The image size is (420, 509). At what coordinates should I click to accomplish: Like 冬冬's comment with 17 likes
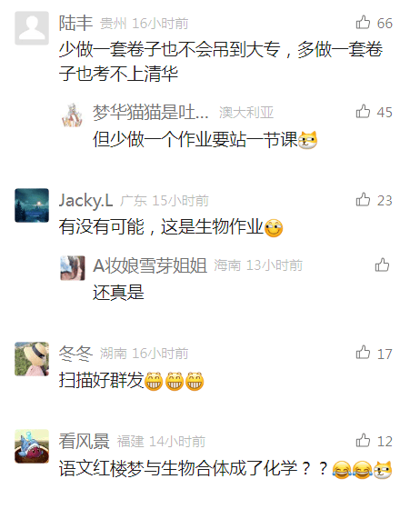pyautogui.click(x=363, y=353)
